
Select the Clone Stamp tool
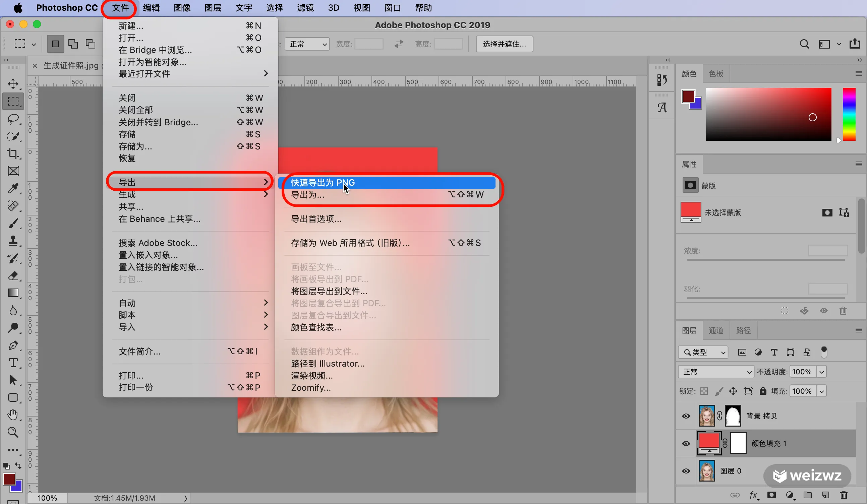(13, 241)
